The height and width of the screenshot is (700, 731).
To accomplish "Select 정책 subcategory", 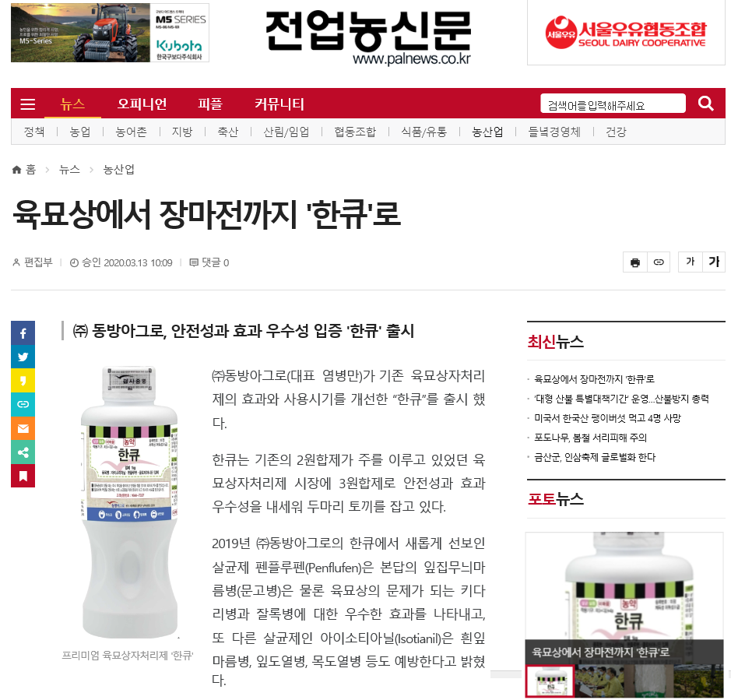I will point(34,132).
